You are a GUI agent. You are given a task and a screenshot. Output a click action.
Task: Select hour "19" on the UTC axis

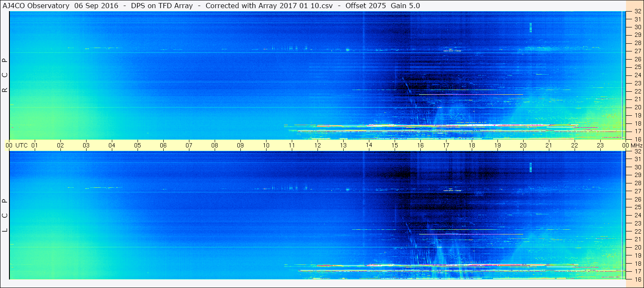pyautogui.click(x=497, y=145)
